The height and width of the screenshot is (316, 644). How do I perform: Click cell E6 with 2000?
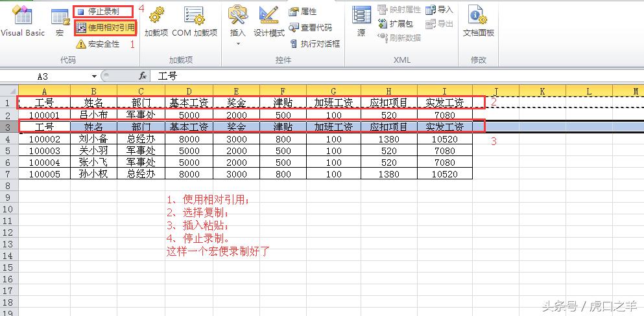pos(236,163)
